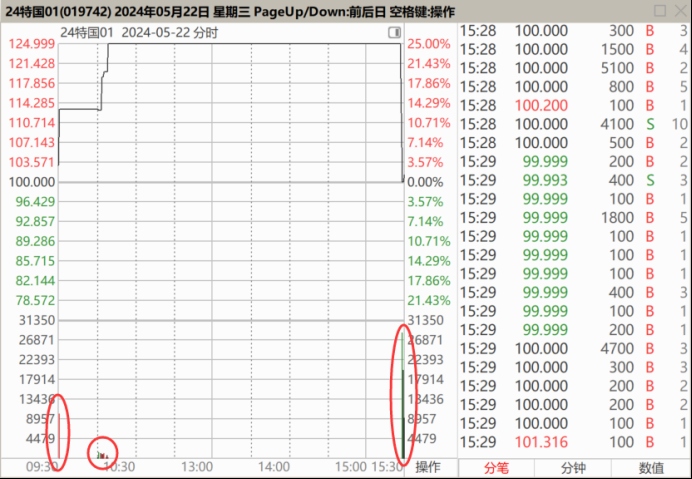Switch to the 分笔 tab
692x479 pixels.
(x=496, y=467)
